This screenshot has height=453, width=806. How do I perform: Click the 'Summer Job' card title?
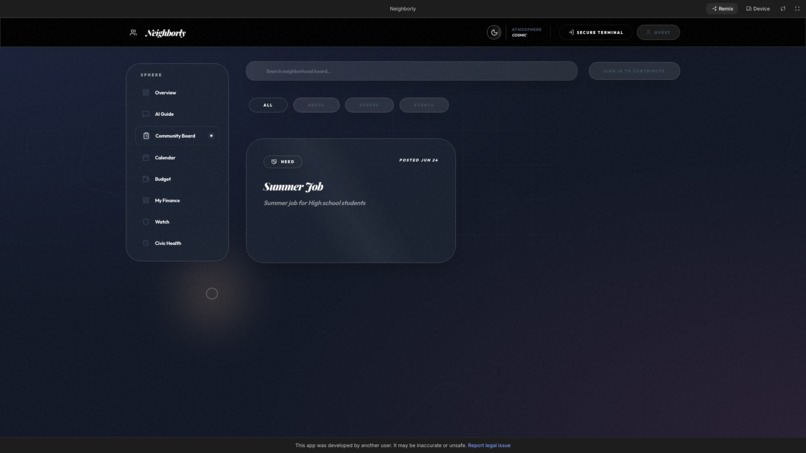[294, 187]
